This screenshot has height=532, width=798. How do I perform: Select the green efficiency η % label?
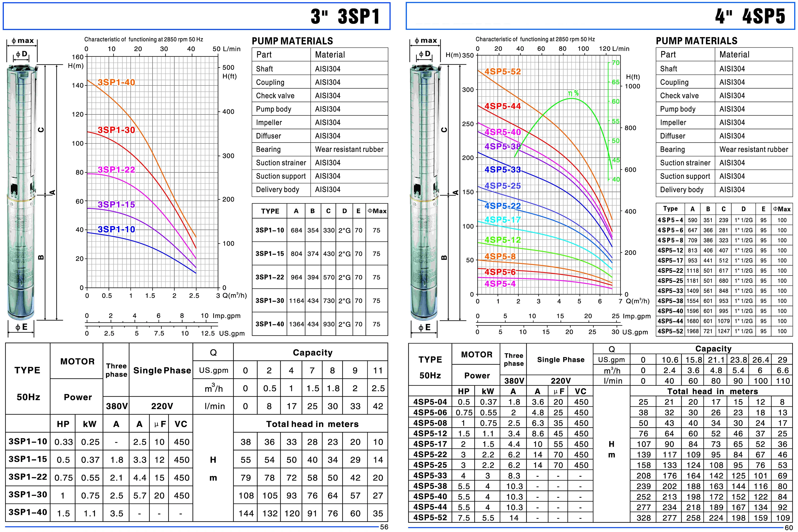573,93
